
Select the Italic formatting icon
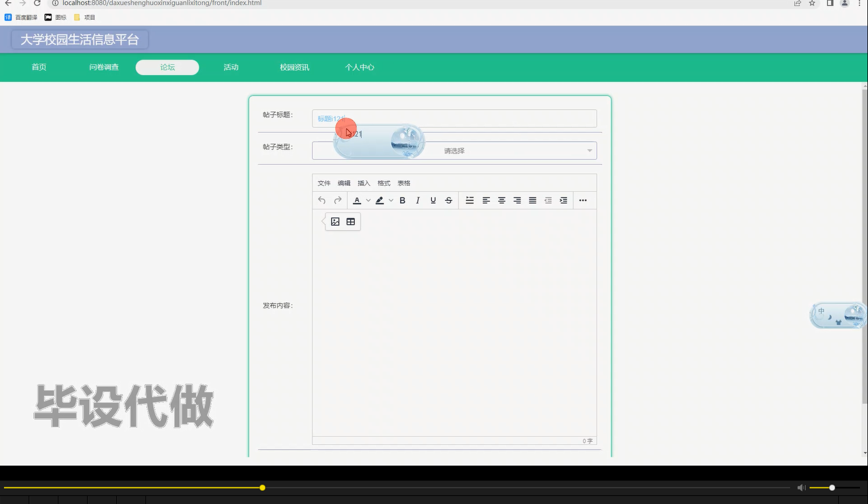[417, 200]
